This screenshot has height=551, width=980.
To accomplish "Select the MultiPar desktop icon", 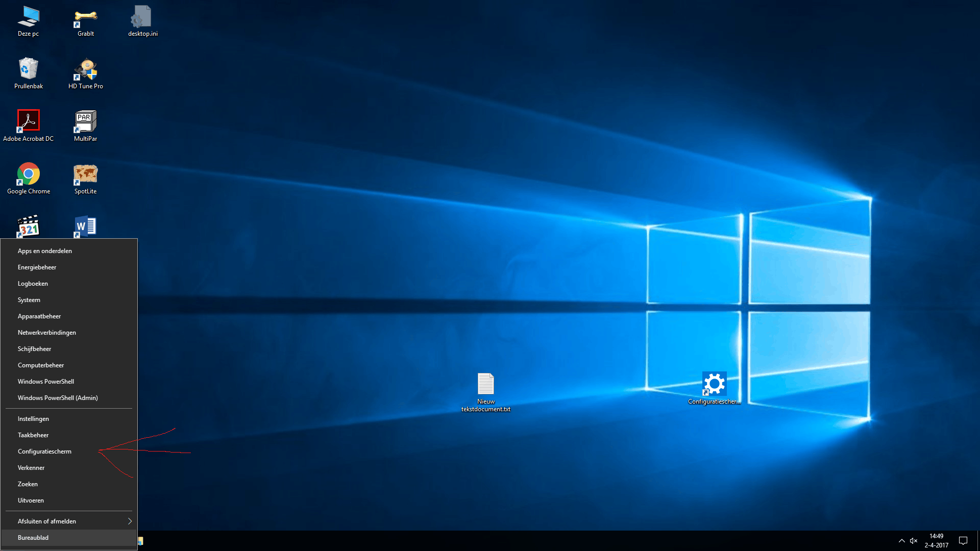I will [85, 124].
